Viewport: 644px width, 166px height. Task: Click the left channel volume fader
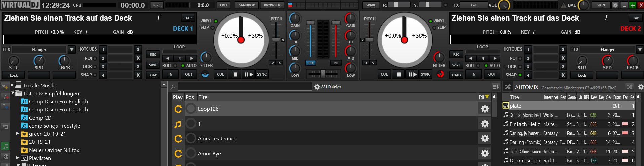[310, 23]
